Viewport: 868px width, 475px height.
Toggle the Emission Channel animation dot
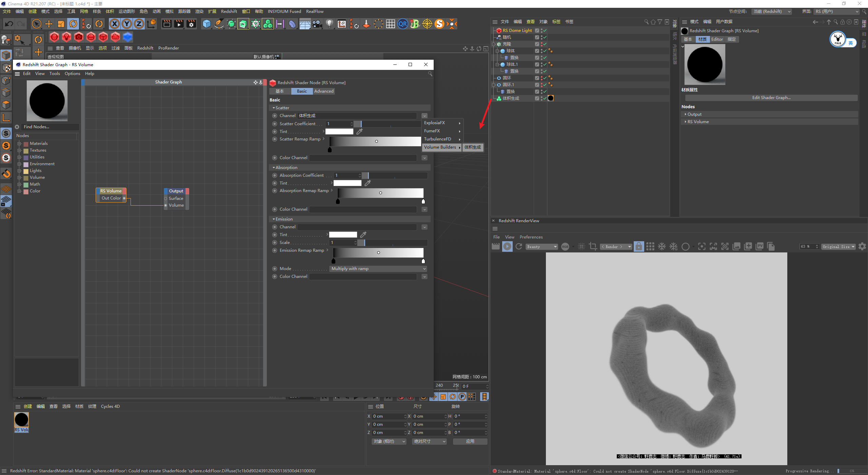click(275, 227)
